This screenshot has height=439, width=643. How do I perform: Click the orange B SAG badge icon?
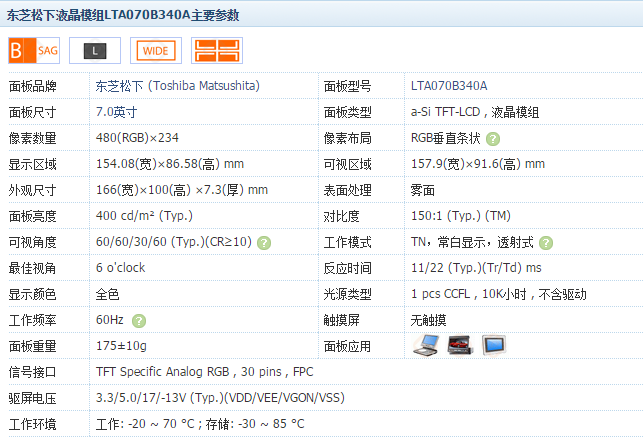tap(34, 50)
